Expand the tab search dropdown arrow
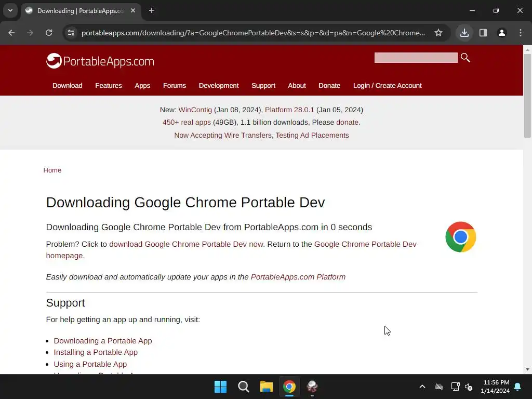 tap(10, 10)
